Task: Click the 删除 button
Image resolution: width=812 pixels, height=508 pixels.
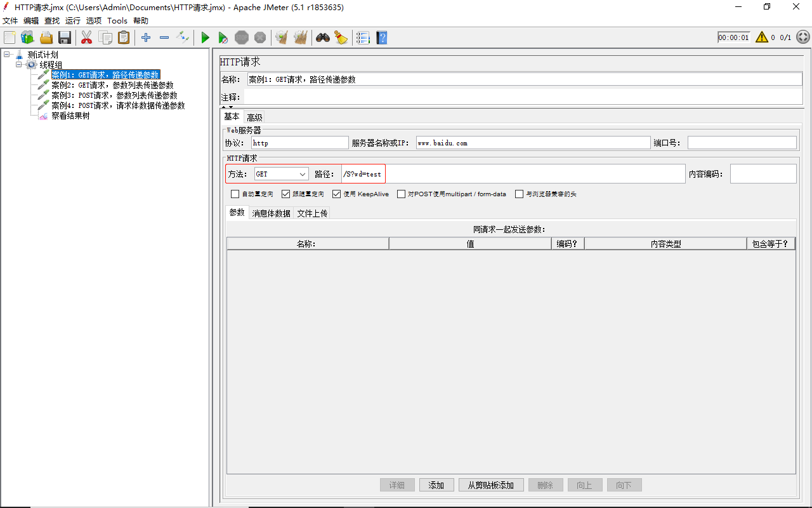Action: click(x=546, y=485)
